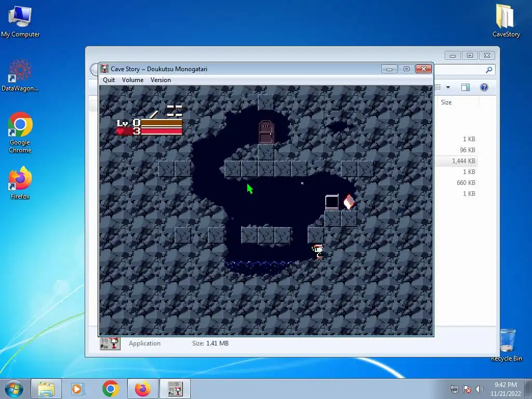Viewport: 532px width, 399px height.
Task: Click the Application file thumbnail in details pane
Action: [x=110, y=343]
